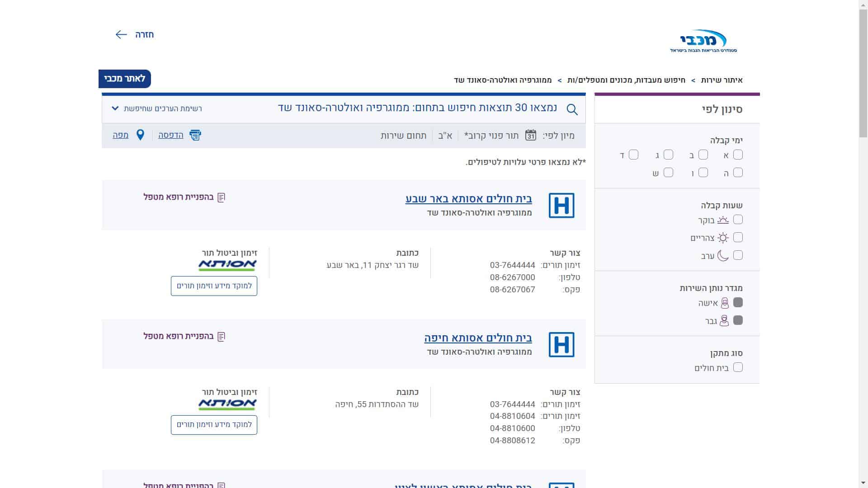868x488 pixels.
Task: Click address שד רגר יצחק 11, באר שבע
Action: pos(373,265)
